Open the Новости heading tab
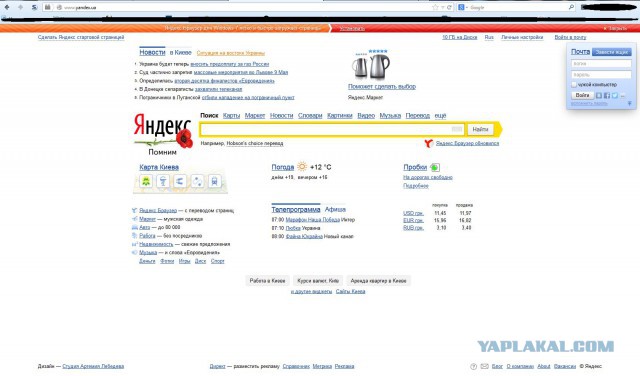The image size is (640, 376). click(152, 52)
